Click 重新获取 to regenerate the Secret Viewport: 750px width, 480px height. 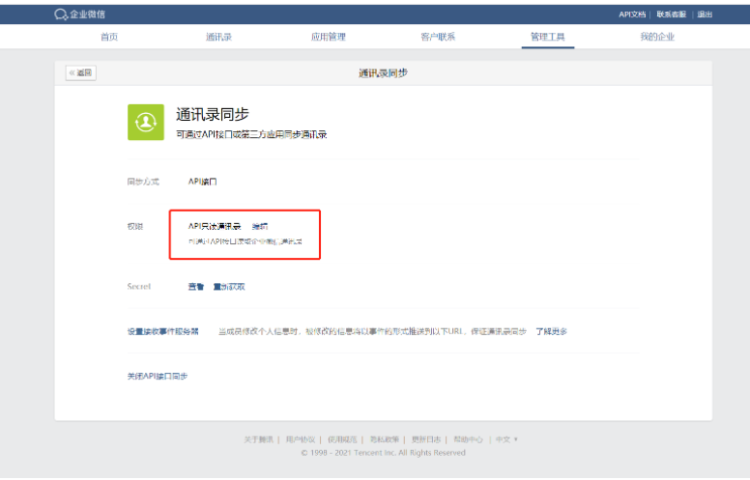(x=228, y=287)
